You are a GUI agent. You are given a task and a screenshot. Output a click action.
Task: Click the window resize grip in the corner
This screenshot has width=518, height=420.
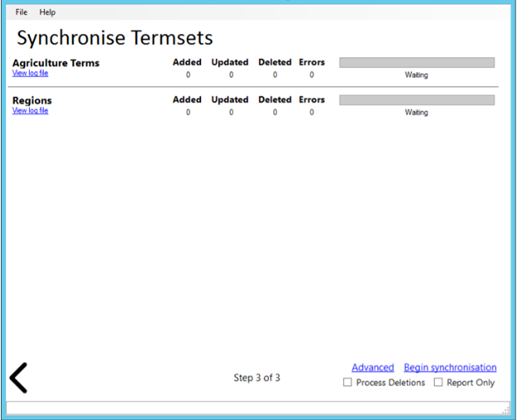pyautogui.click(x=506, y=410)
